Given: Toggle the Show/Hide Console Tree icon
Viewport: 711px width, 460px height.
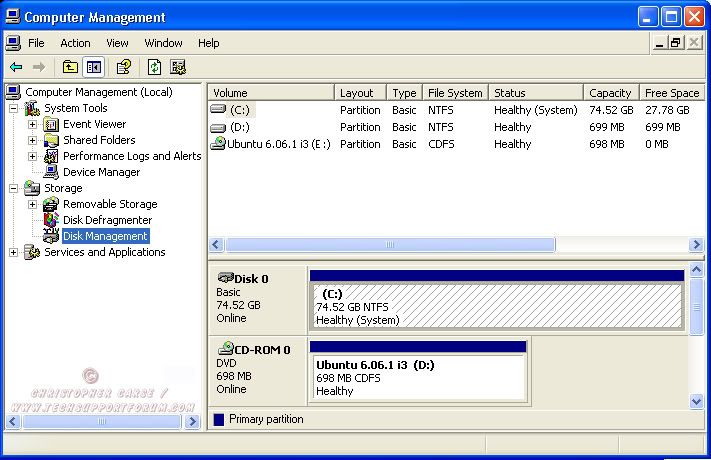Looking at the screenshot, I should 94,67.
